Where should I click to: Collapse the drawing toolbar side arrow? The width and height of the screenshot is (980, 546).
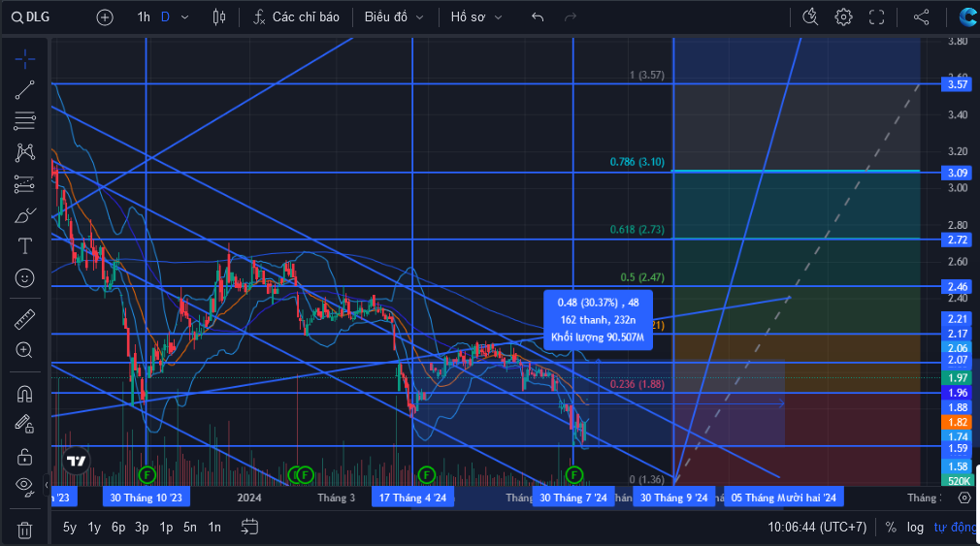tap(47, 485)
